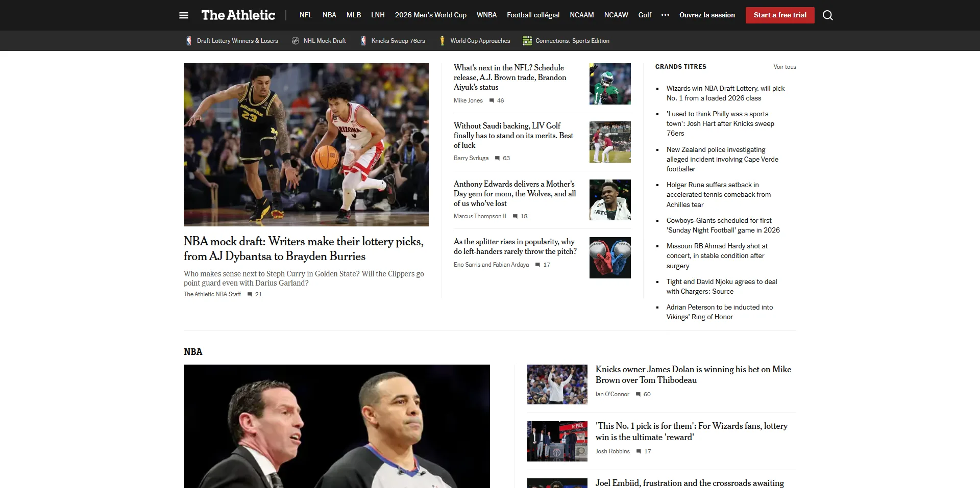Open the LIV Golf Saudi backing article

513,136
